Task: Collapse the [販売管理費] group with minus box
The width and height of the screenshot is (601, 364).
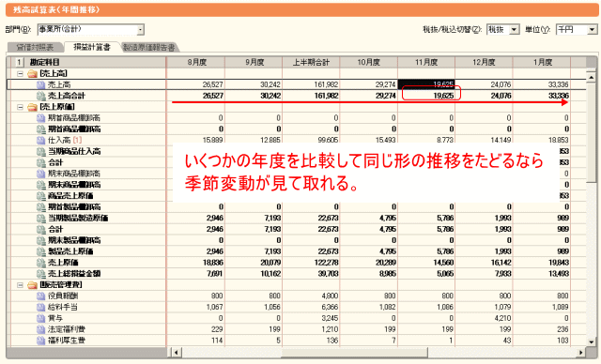Action: pos(21,285)
